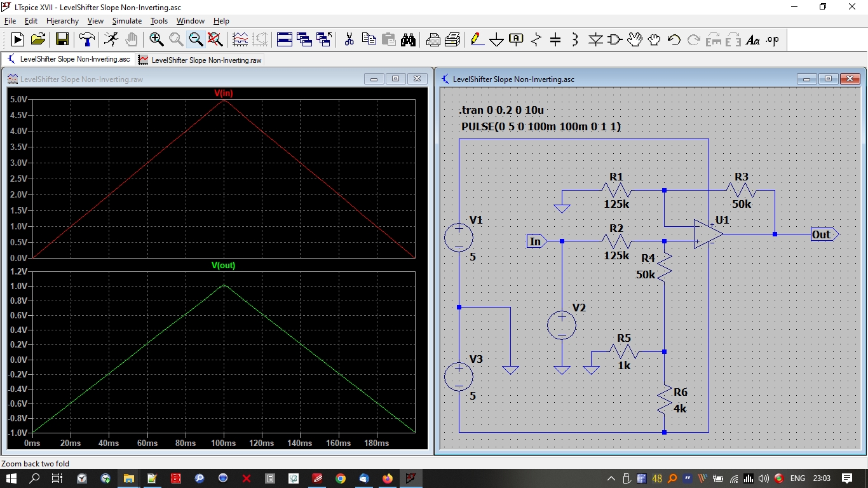
Task: Open the Windows Start menu
Action: point(11,478)
